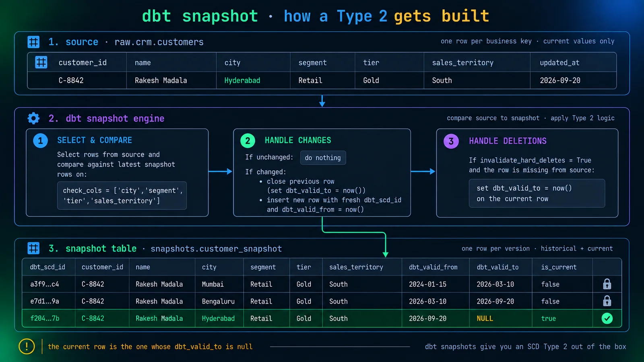Click the 'Bengaluru' city cell
Image resolution: width=644 pixels, height=362 pixels.
218,301
